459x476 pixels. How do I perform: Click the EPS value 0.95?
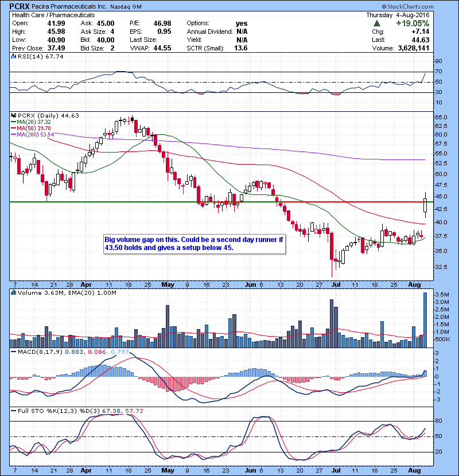tap(164, 32)
